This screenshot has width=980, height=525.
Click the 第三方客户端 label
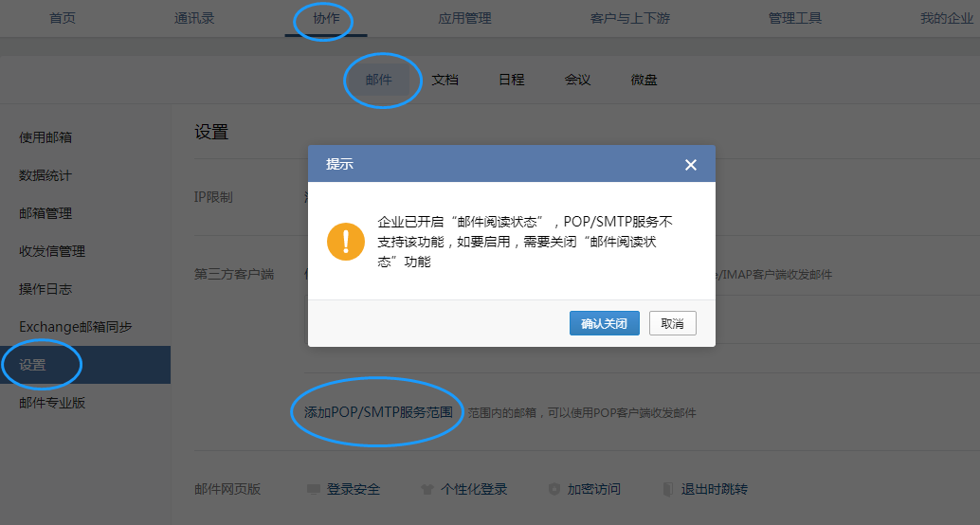(234, 274)
